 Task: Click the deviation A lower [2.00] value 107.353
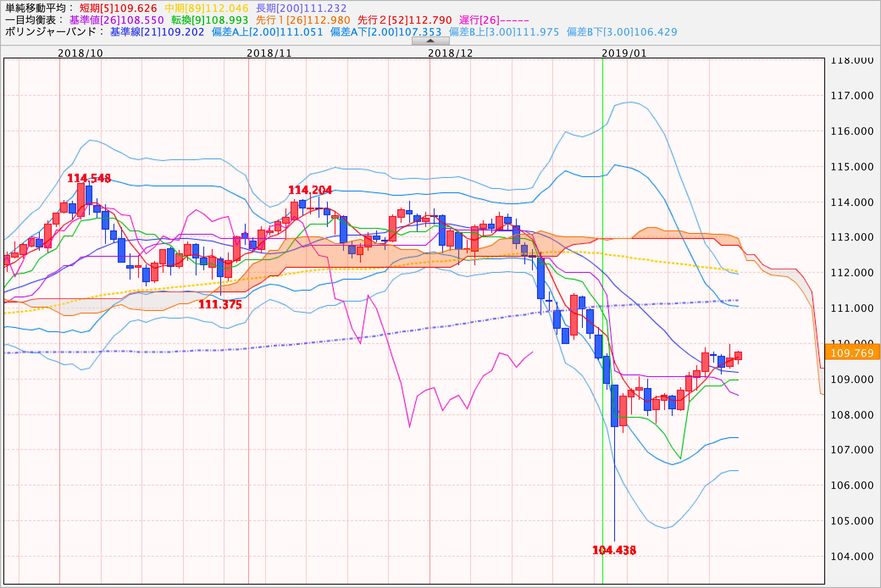click(386, 32)
